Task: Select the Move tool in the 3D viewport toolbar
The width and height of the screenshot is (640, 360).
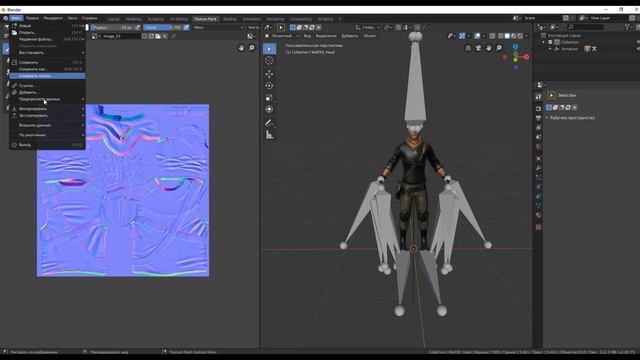Action: click(x=269, y=74)
